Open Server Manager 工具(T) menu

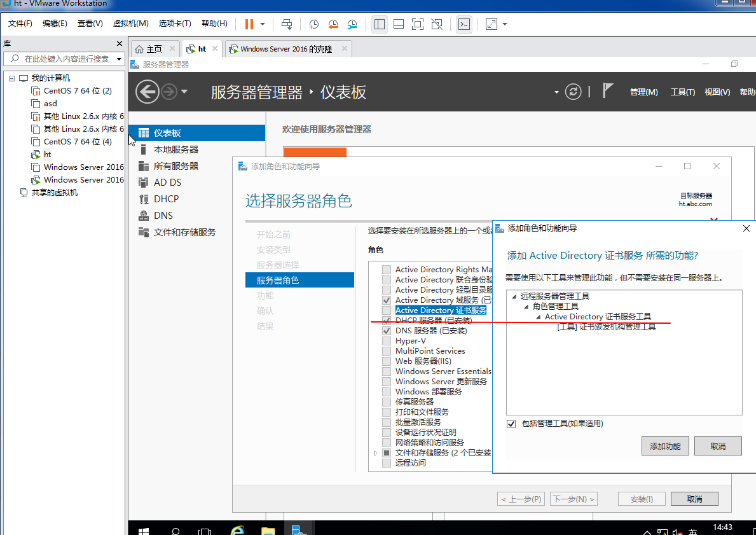(682, 92)
